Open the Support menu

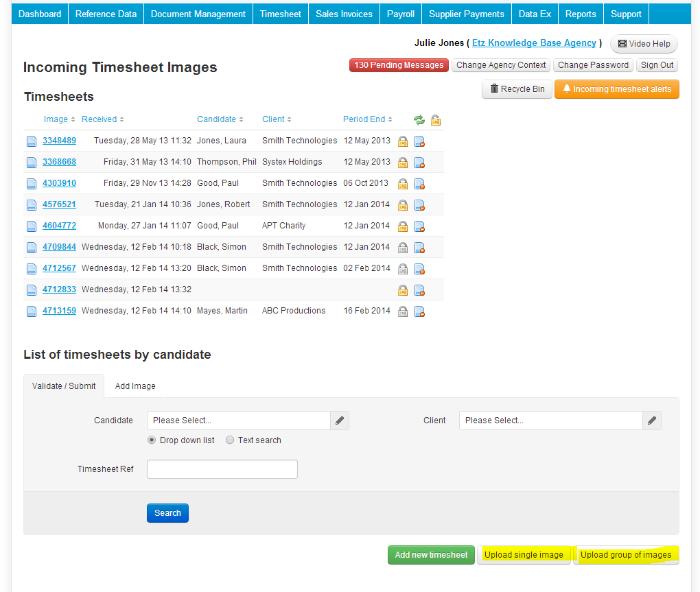626,14
